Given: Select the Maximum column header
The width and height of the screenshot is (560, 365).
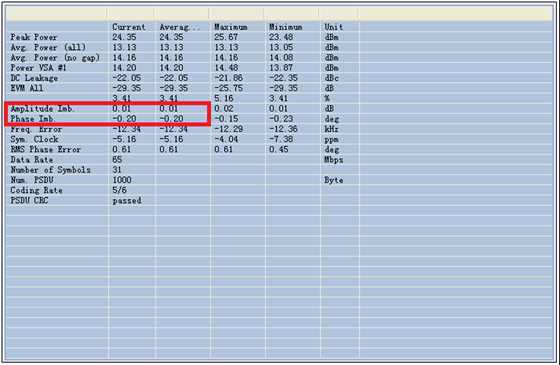Looking at the screenshot, I should [x=231, y=27].
